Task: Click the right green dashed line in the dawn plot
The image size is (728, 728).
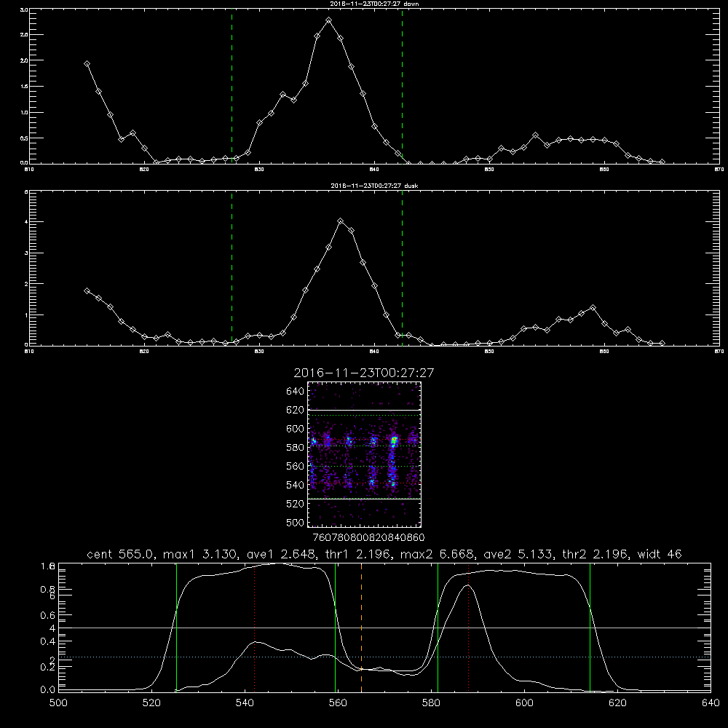Action: [x=402, y=87]
